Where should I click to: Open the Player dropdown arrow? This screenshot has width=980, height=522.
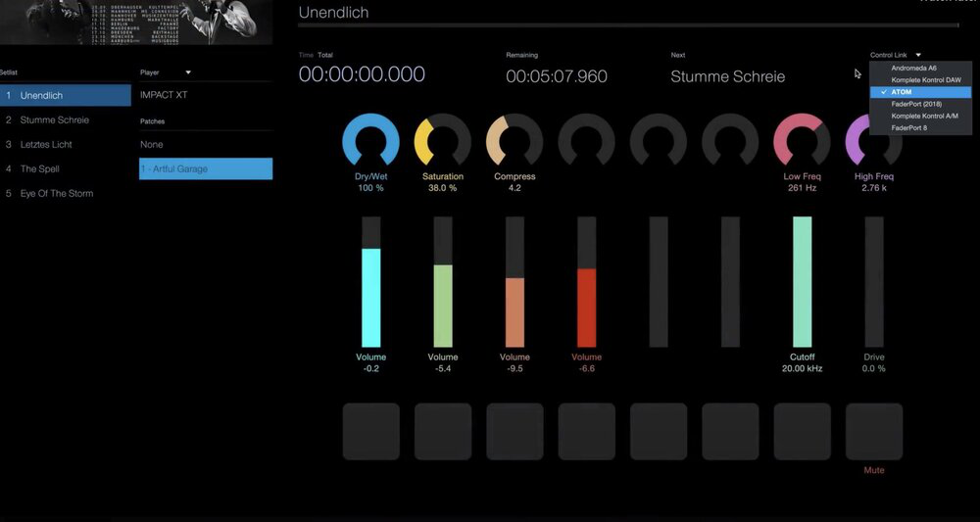click(187, 72)
